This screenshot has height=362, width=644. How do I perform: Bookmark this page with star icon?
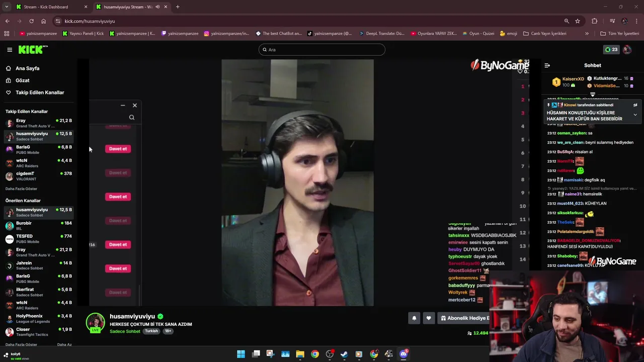click(x=578, y=21)
